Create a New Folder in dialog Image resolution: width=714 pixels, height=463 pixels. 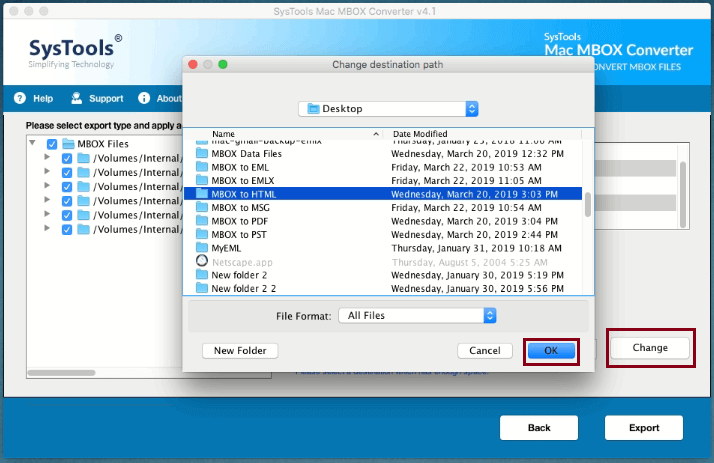pyautogui.click(x=240, y=351)
